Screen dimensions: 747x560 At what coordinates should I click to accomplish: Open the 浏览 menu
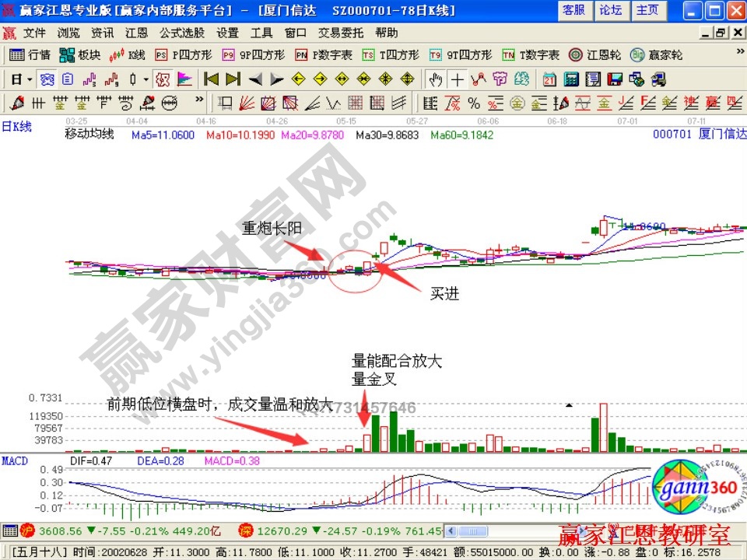(68, 33)
